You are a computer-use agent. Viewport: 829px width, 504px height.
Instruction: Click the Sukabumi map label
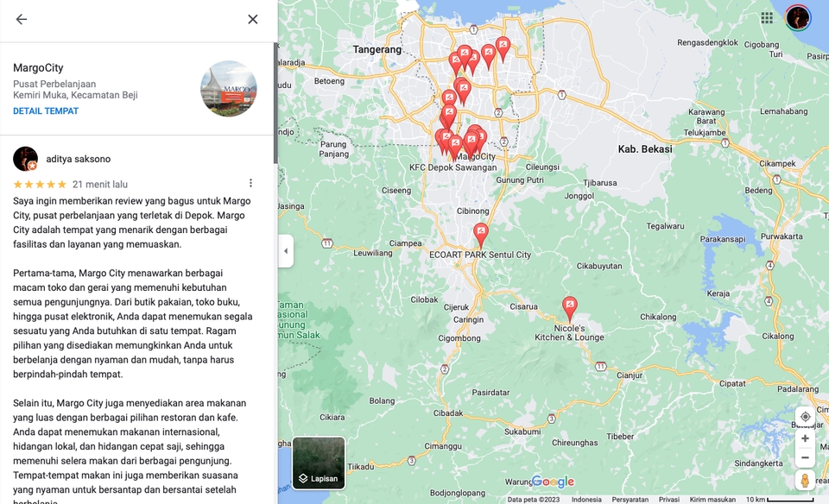tap(522, 432)
